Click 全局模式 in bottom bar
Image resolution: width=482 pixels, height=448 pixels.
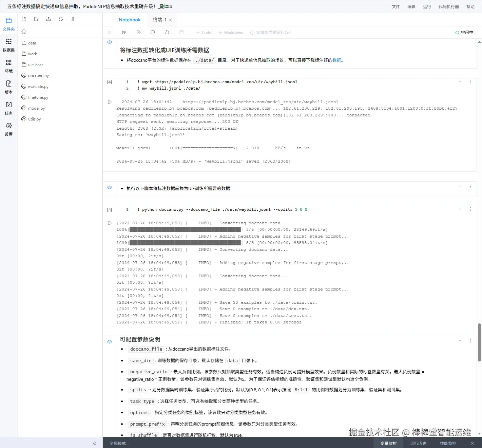[118, 443]
